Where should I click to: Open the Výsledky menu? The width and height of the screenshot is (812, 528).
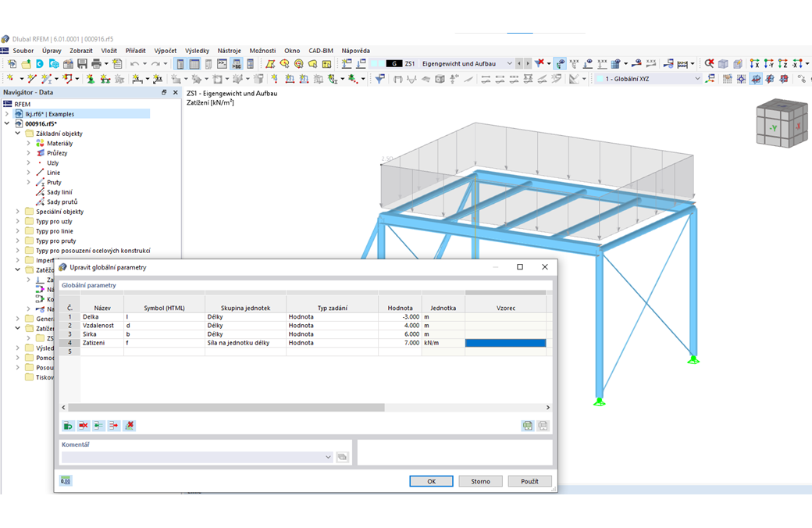pyautogui.click(x=197, y=51)
